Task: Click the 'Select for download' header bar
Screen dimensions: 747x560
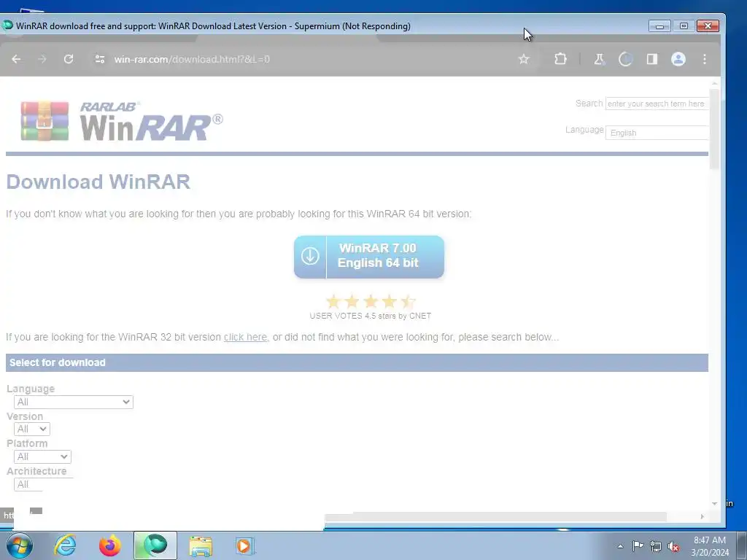Action: 357,362
